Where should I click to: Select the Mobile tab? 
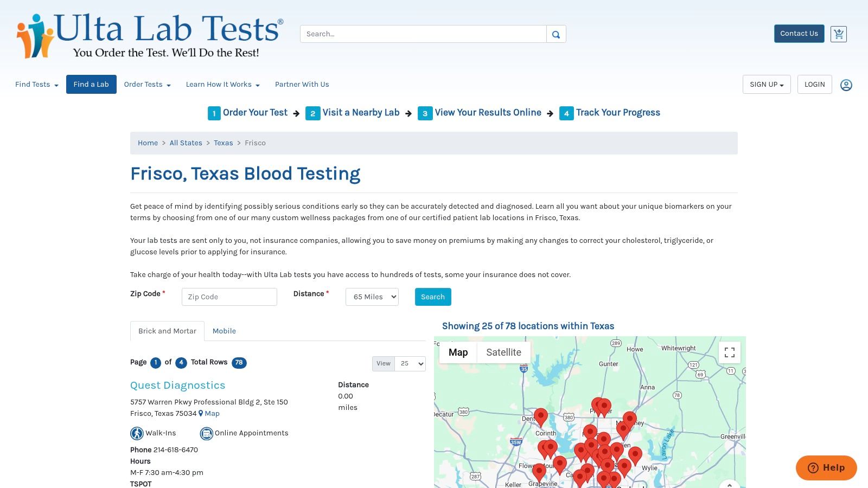(x=224, y=331)
